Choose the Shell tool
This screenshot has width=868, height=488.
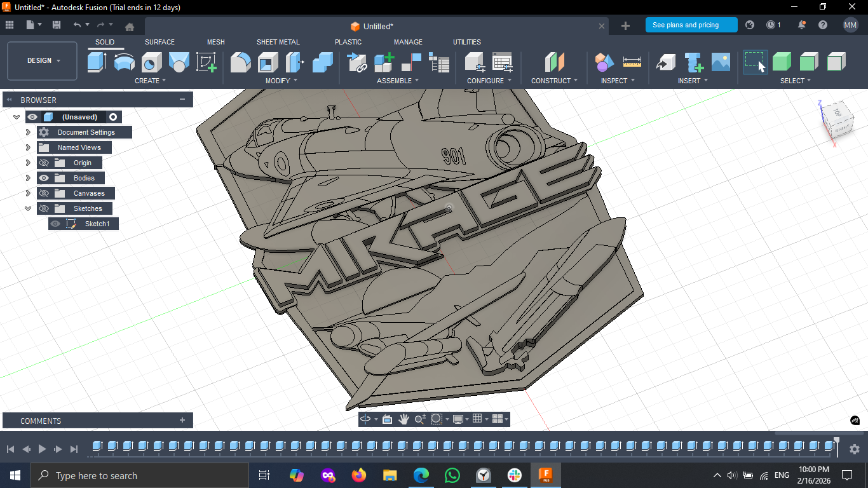pos(268,62)
